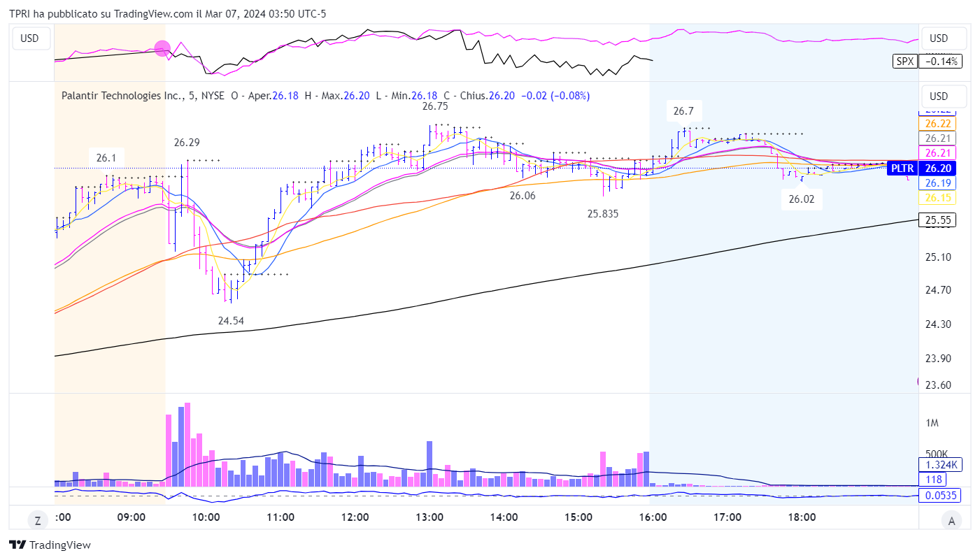
Task: Click the blue PLTR symbol tag
Action: [902, 168]
